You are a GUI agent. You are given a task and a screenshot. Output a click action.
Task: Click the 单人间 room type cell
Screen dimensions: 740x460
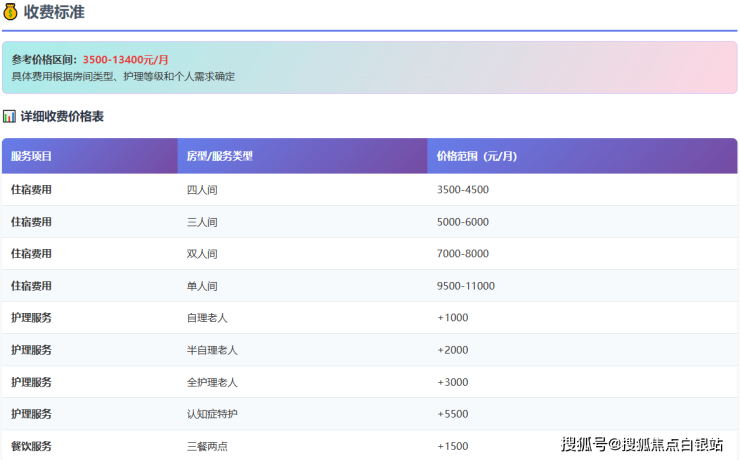202,286
